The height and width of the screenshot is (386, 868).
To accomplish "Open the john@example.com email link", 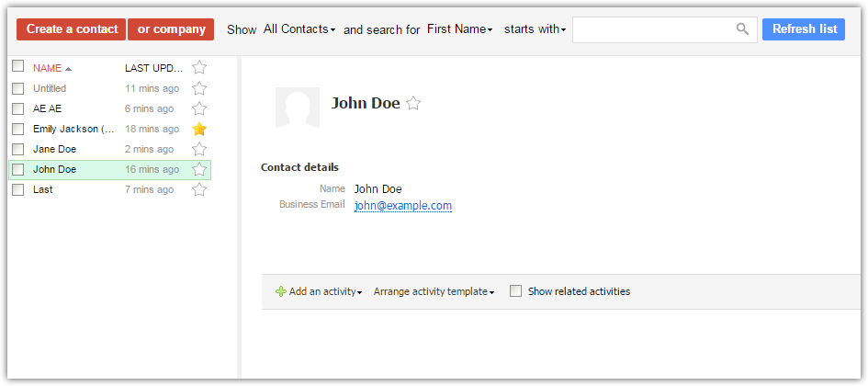I will pyautogui.click(x=403, y=205).
